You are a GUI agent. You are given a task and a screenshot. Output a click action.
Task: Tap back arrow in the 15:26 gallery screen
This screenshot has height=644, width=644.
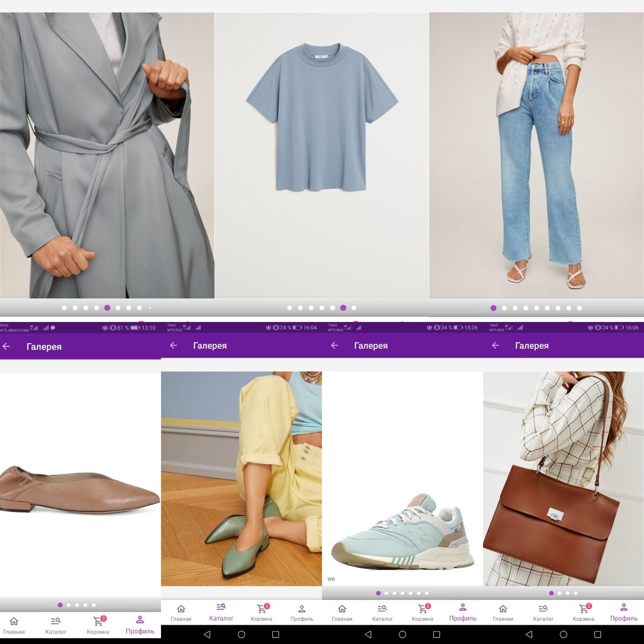334,345
